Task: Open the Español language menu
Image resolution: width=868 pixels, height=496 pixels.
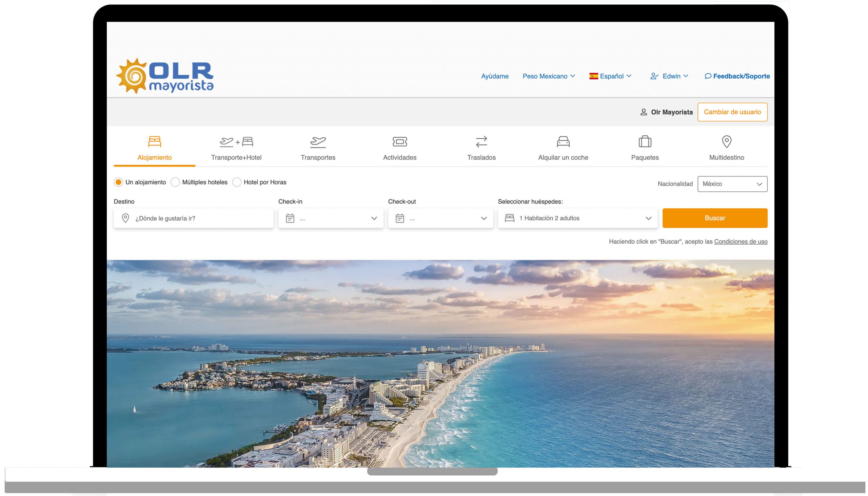Action: click(x=611, y=76)
